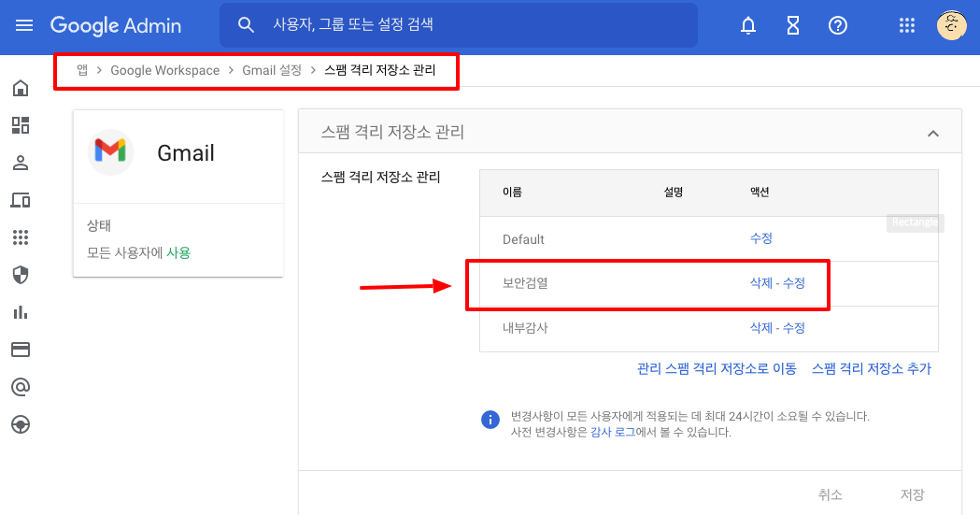Viewport: 980px width, 515px height.
Task: Click Gmail 설정 in breadcrumb
Action: (272, 70)
